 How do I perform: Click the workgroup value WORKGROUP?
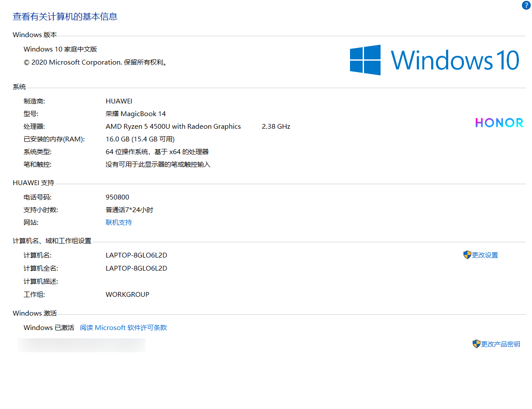tap(127, 295)
